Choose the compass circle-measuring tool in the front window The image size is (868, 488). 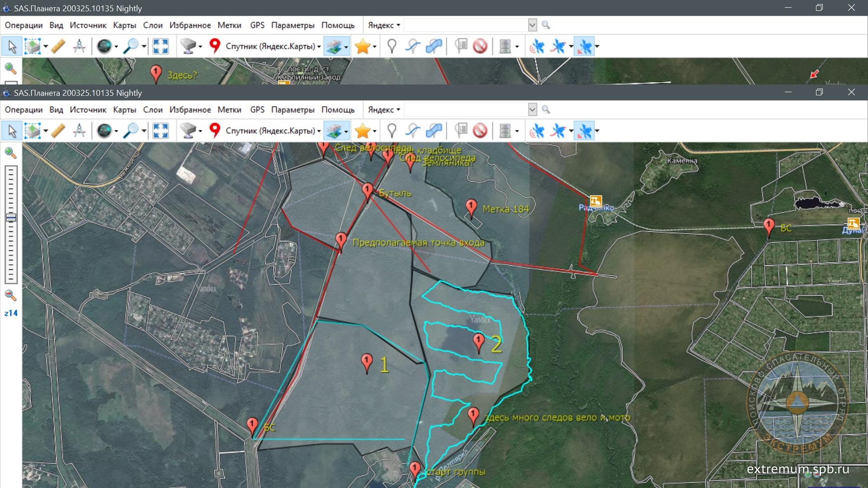[x=80, y=131]
